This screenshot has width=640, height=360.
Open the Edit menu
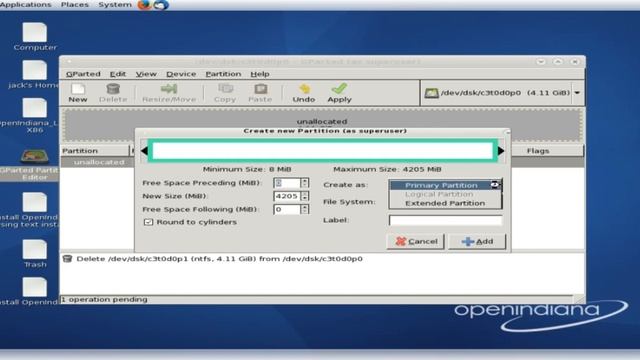(x=118, y=74)
